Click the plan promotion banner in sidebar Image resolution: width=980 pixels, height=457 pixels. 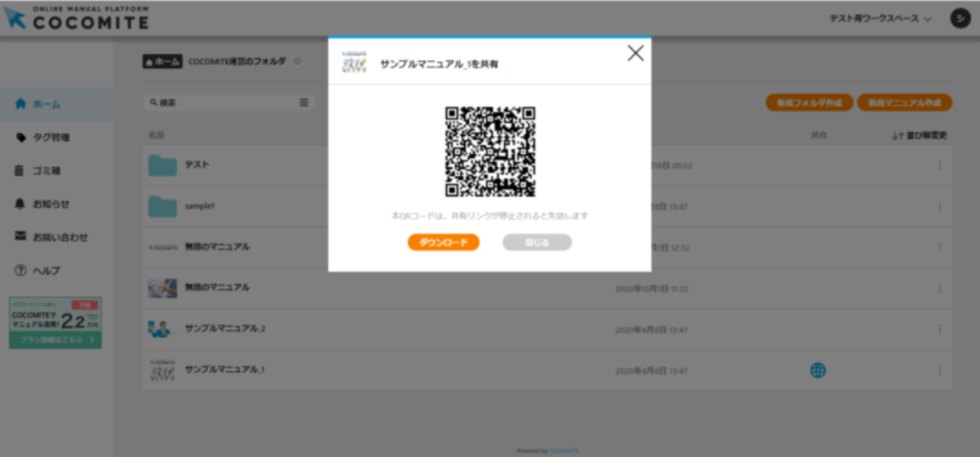[x=56, y=323]
